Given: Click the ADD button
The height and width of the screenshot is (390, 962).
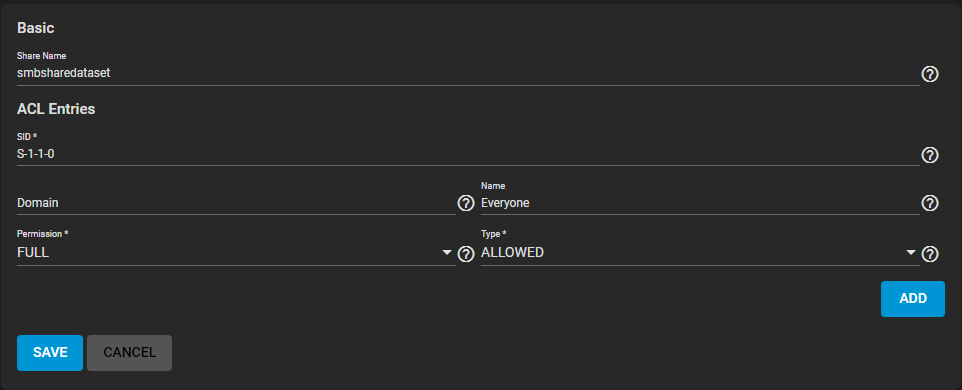Looking at the screenshot, I should pos(913,299).
